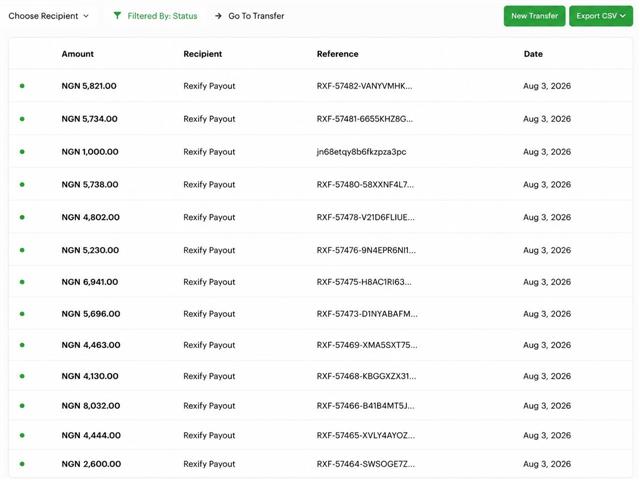Select the NGN 5,821.00 amount

click(x=89, y=86)
